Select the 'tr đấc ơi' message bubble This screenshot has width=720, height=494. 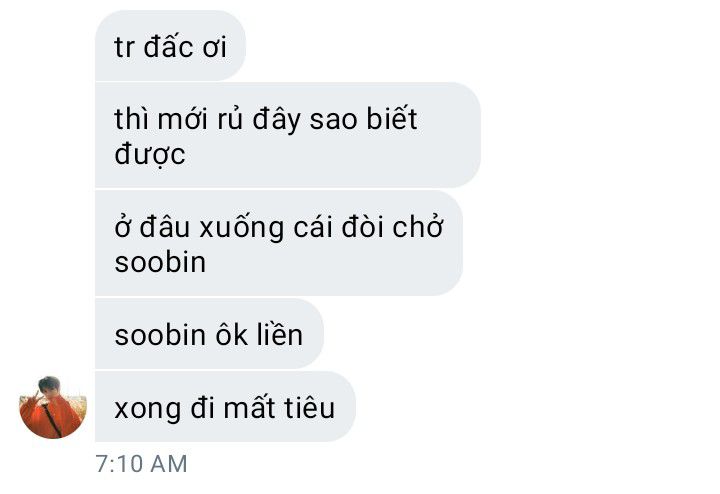point(170,46)
